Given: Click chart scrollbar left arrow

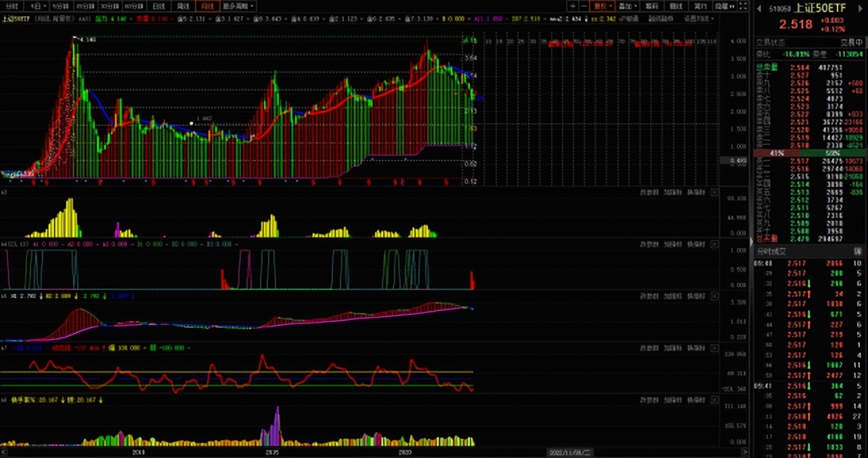Looking at the screenshot, I should click(x=3, y=451).
